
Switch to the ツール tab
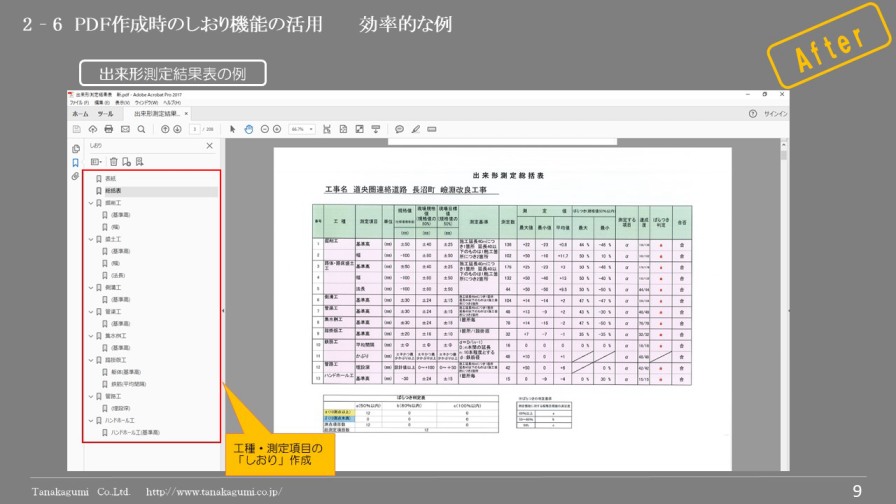[106, 114]
